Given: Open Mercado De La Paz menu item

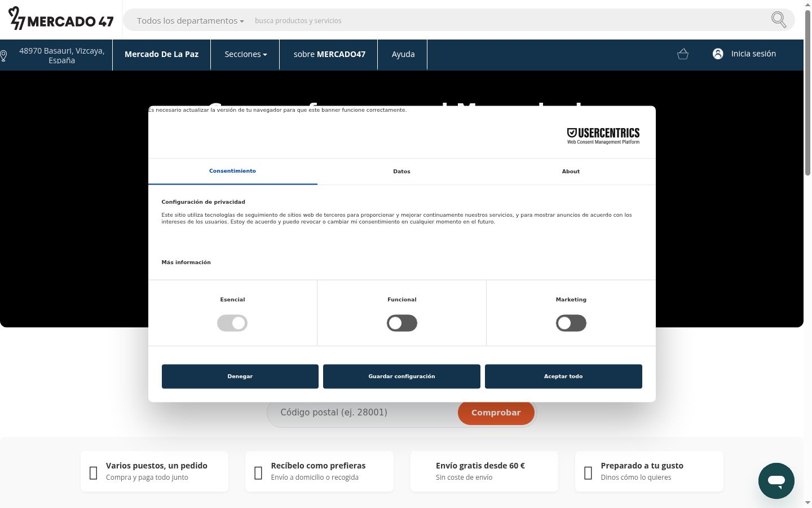Looking at the screenshot, I should [161, 54].
